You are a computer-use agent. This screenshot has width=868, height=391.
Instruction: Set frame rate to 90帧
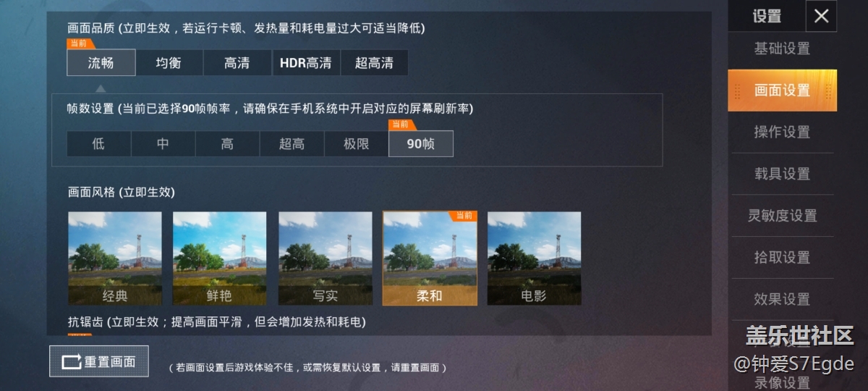tap(421, 144)
